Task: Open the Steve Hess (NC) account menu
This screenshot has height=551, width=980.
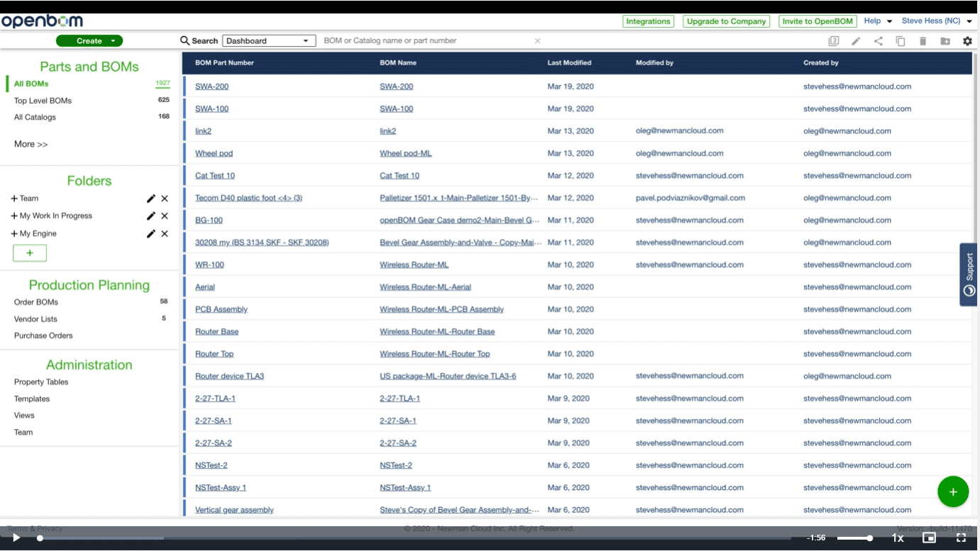Action: point(937,21)
